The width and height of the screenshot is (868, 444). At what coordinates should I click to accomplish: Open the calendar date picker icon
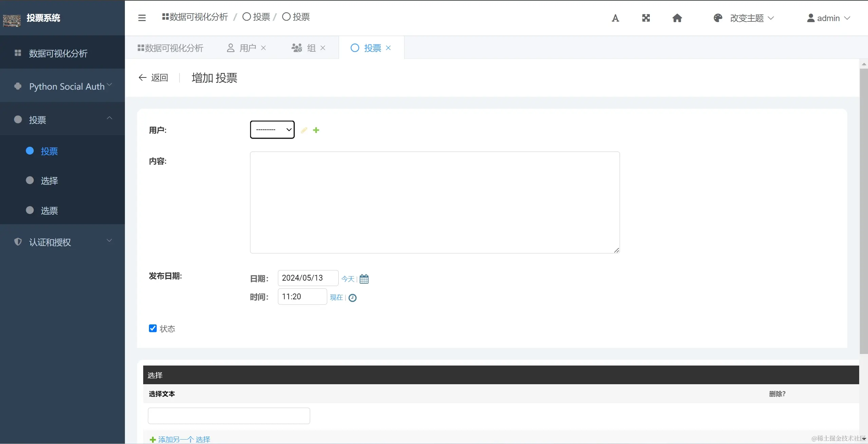364,279
